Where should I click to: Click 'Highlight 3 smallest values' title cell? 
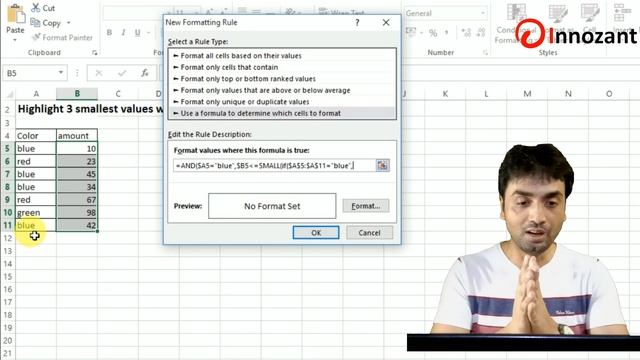pos(90,109)
